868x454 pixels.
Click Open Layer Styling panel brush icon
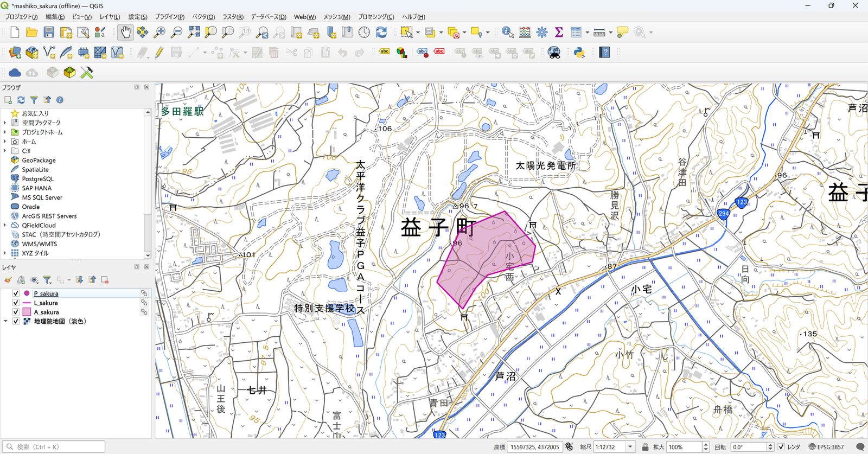(8, 280)
